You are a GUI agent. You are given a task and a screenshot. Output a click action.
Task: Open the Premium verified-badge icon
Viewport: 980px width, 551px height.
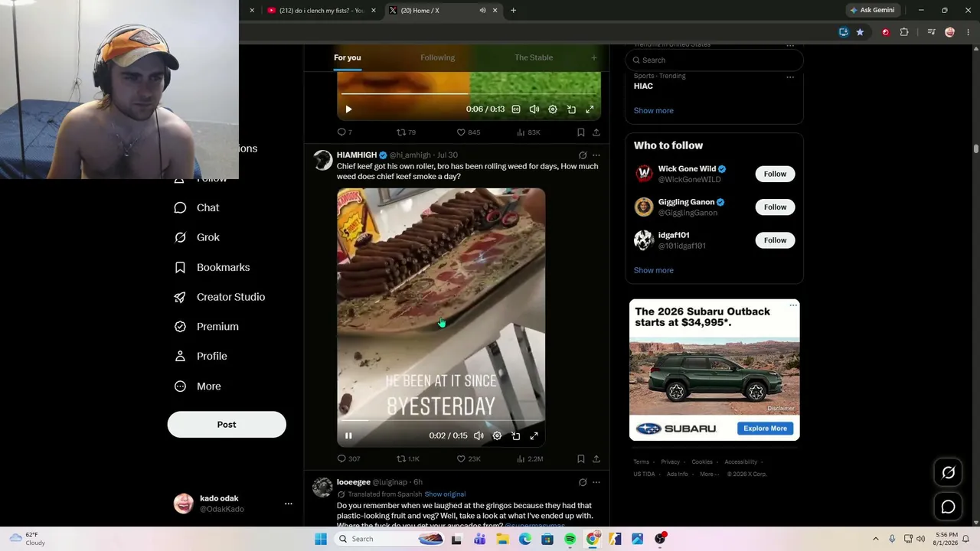coord(180,327)
